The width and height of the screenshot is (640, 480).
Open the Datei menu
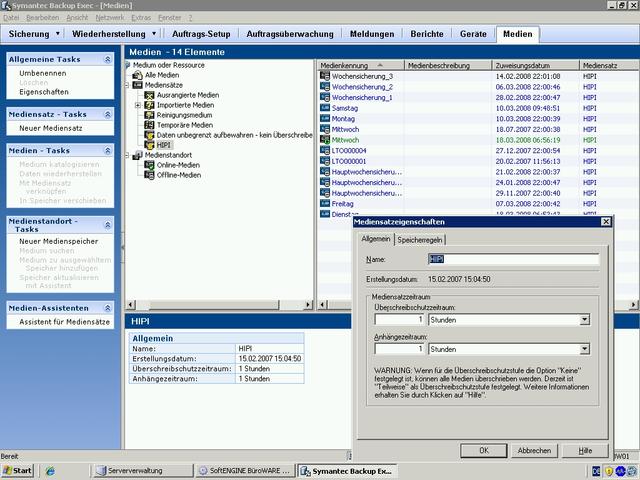click(x=11, y=18)
